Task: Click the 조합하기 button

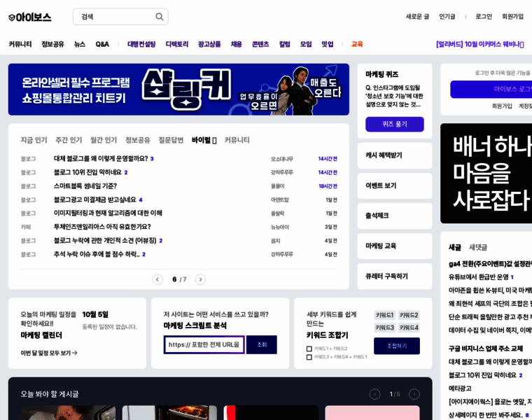Action: [396, 346]
